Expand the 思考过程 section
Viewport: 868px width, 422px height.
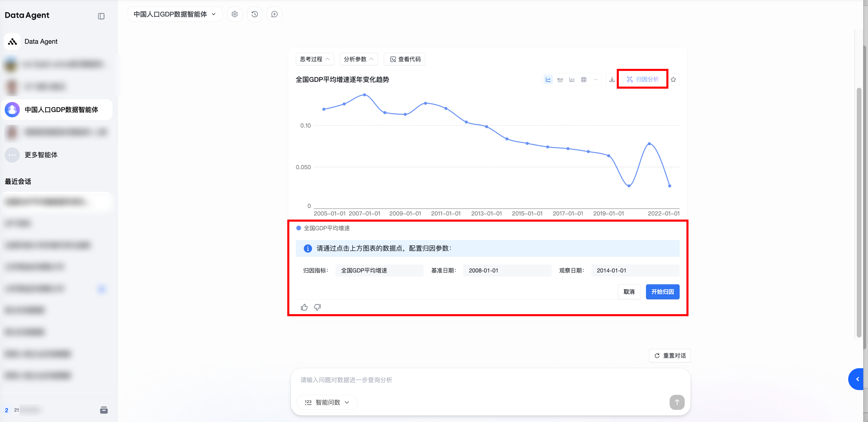[315, 59]
